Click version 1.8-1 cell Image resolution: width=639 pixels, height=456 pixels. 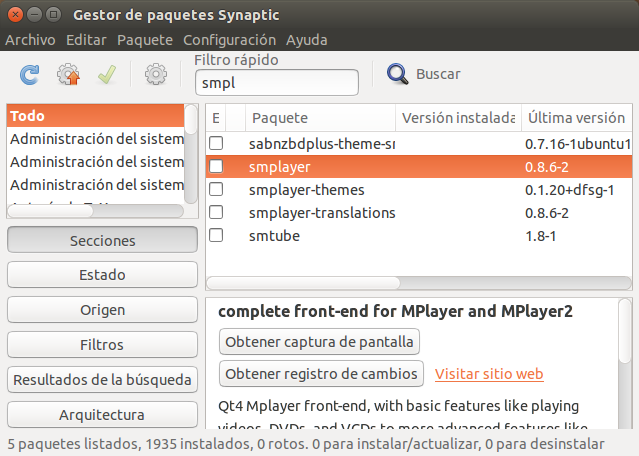pyautogui.click(x=540, y=236)
